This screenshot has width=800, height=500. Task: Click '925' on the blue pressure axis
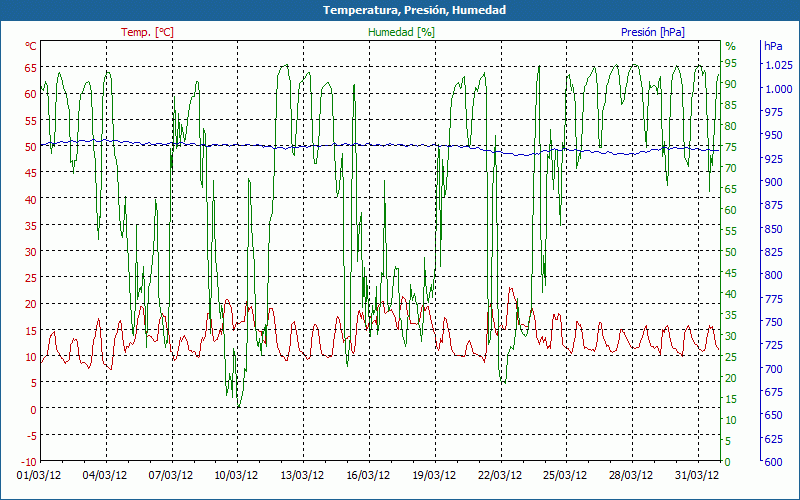pyautogui.click(x=773, y=159)
